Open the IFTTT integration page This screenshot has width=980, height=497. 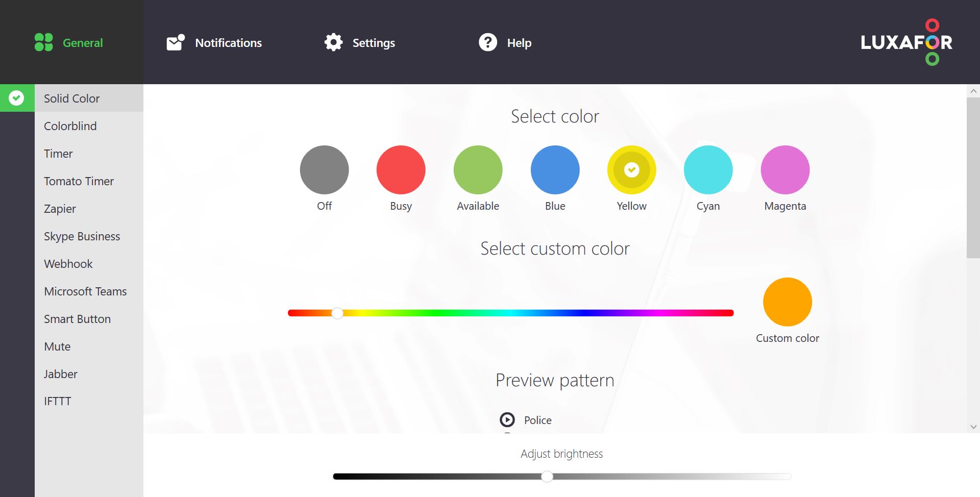click(x=57, y=401)
